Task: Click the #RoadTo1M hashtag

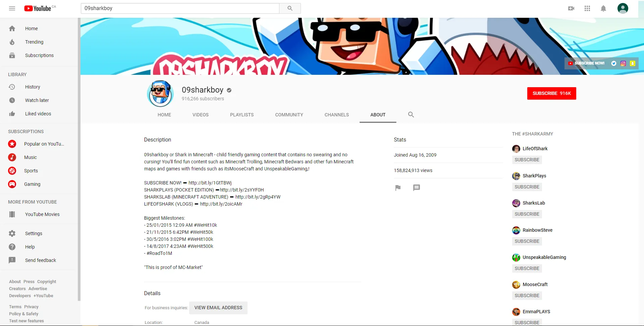Action: [x=159, y=253]
